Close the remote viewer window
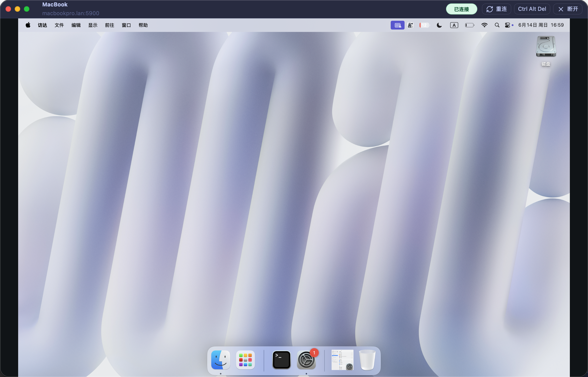This screenshot has height=377, width=588. click(x=8, y=9)
